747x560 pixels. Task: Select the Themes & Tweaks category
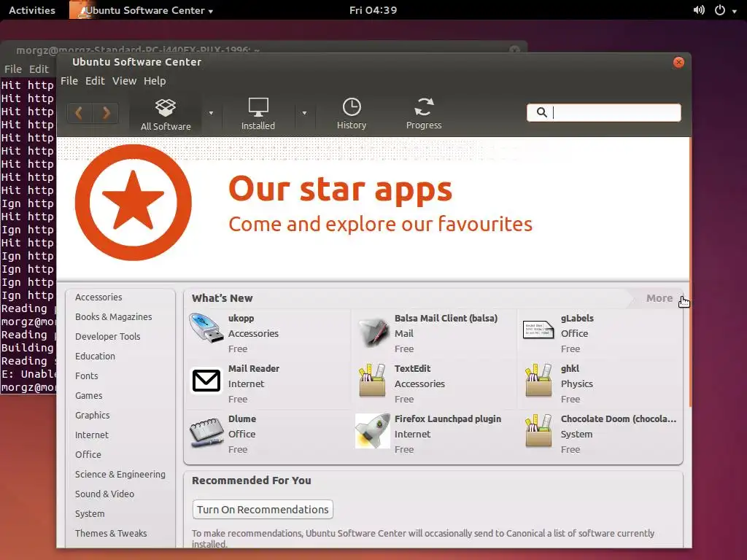111,533
